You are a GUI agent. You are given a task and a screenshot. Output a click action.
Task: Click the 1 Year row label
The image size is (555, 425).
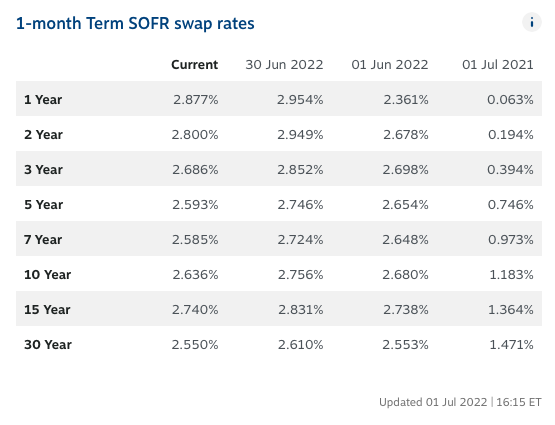43,100
